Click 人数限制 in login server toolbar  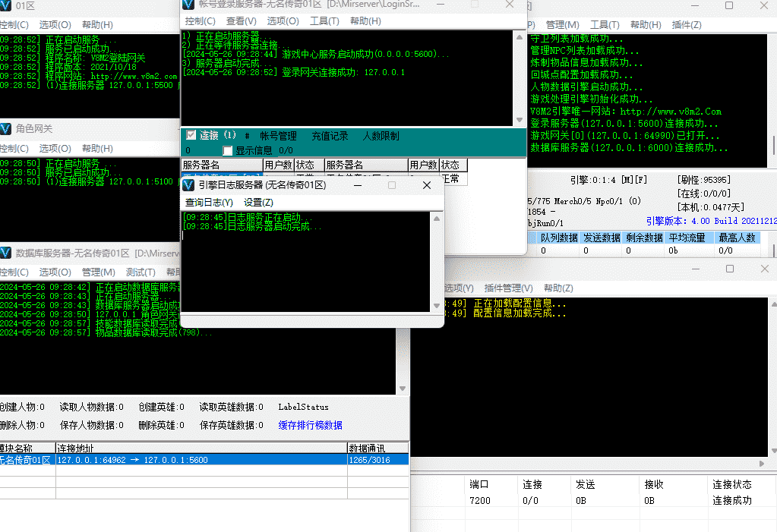[x=381, y=136]
